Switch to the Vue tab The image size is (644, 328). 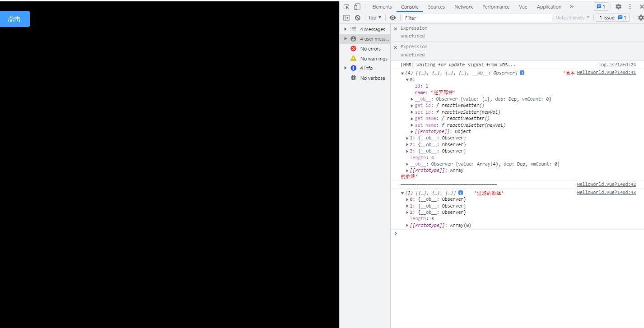click(x=523, y=7)
